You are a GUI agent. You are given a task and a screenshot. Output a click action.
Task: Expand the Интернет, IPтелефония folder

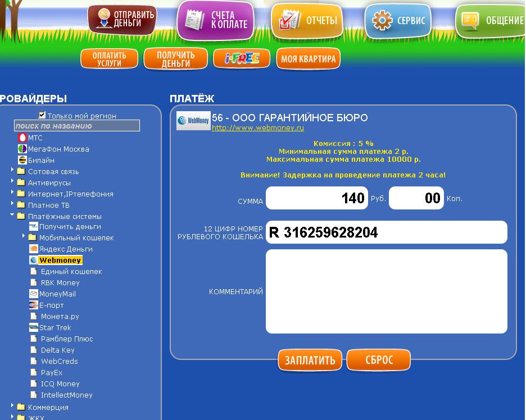point(12,192)
